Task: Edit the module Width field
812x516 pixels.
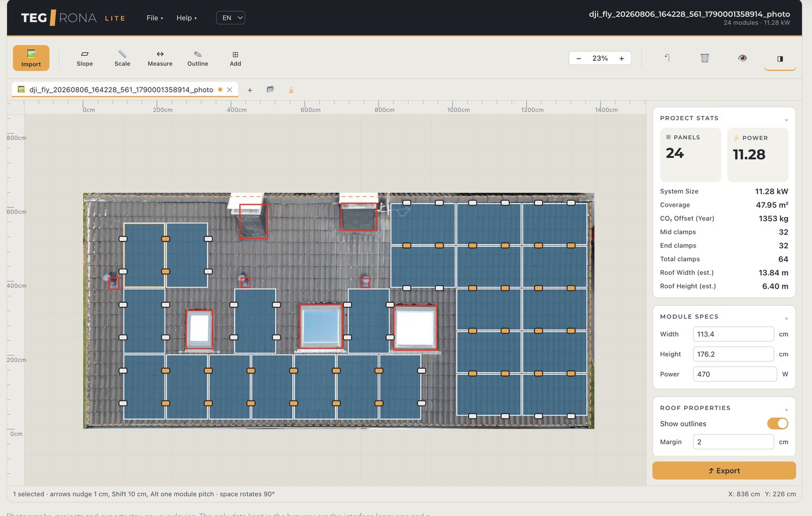Action: point(733,334)
